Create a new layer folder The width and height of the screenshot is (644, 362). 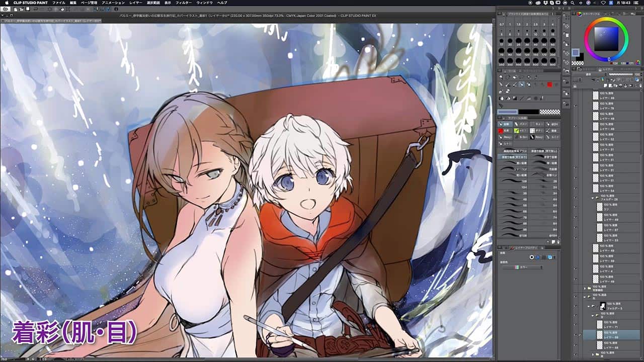(x=615, y=85)
